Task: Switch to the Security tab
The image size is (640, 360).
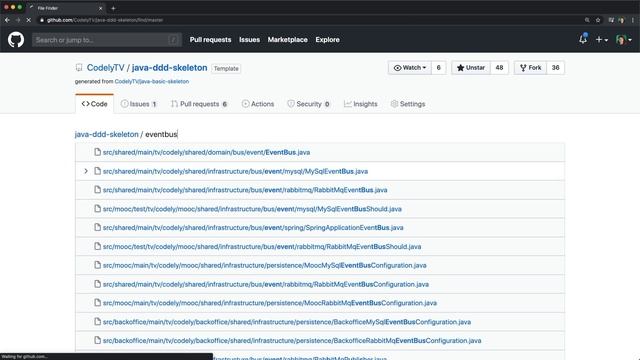Action: click(x=308, y=104)
